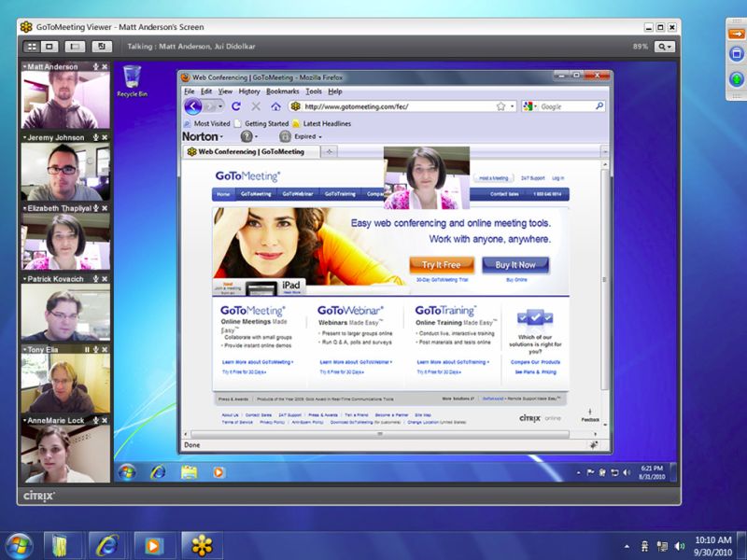Collapse AnneMarie Lock's webcam arrow
This screenshot has width=747, height=560.
[24, 421]
